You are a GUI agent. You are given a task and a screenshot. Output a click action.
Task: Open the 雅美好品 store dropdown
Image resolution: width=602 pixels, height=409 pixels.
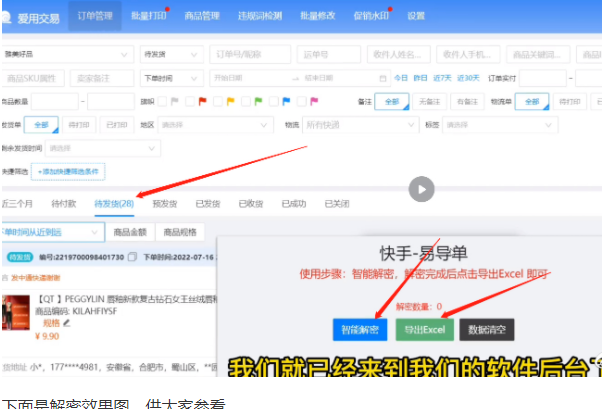67,54
